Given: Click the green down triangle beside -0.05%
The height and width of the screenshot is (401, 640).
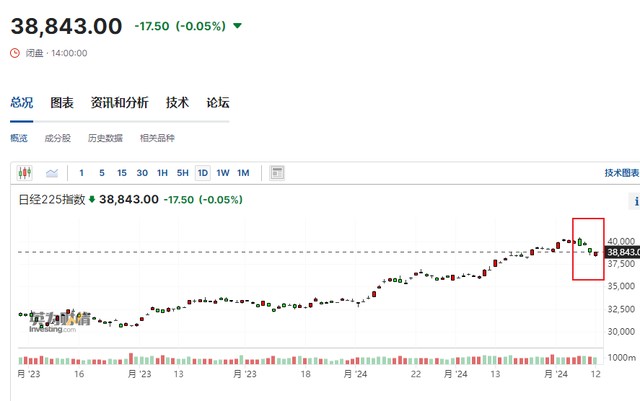Looking at the screenshot, I should (x=238, y=26).
